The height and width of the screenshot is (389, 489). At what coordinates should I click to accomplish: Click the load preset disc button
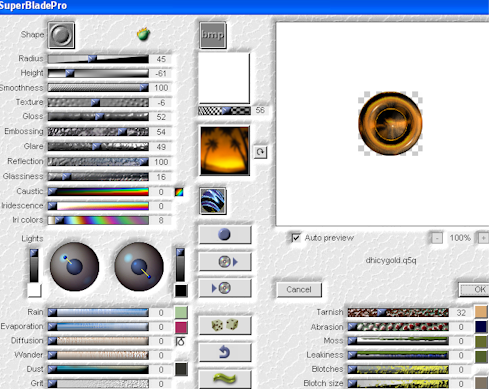[225, 261]
